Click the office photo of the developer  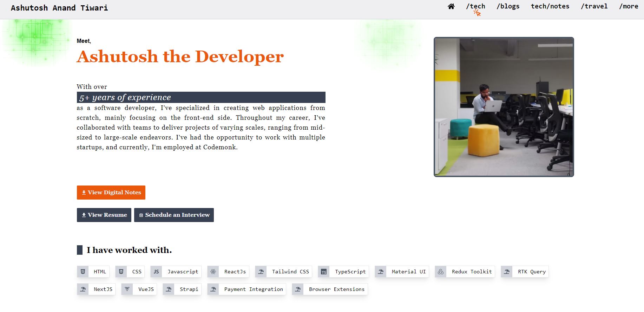tap(504, 107)
